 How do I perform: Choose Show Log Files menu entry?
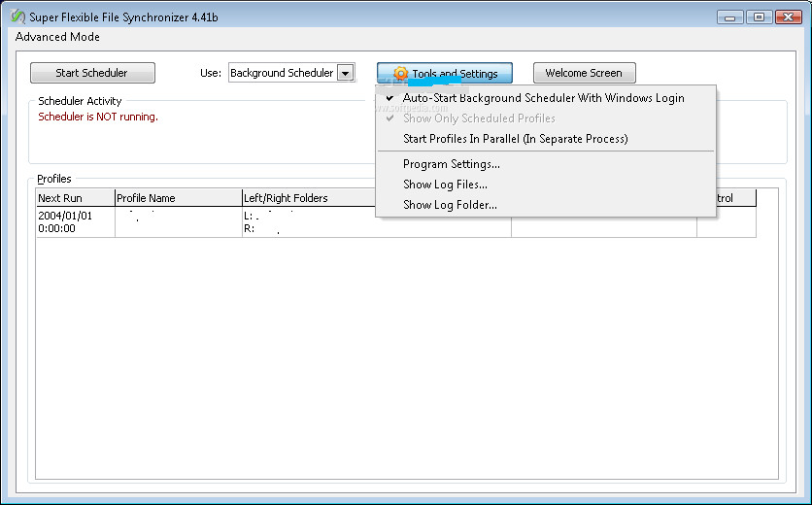tap(545, 185)
